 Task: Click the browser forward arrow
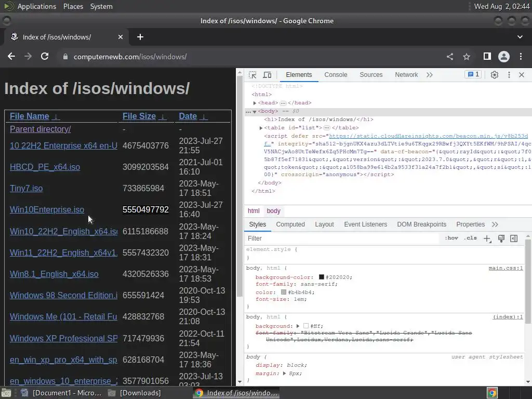click(28, 56)
